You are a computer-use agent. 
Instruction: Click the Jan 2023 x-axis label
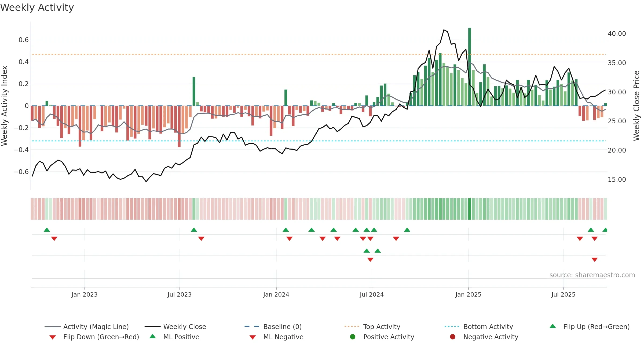point(85,294)
